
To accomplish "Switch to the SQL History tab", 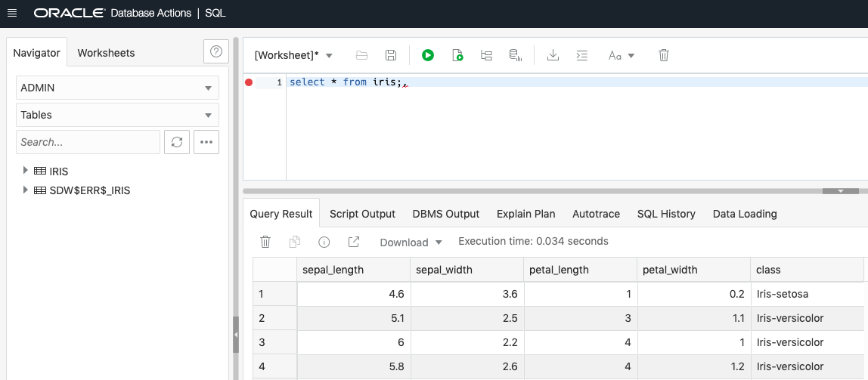I will point(666,214).
